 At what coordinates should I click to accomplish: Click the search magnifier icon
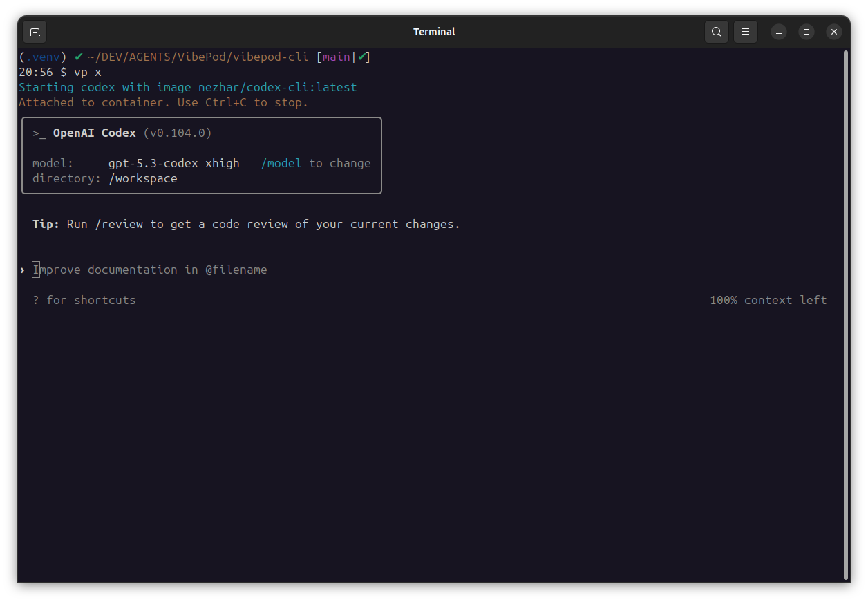pyautogui.click(x=716, y=32)
